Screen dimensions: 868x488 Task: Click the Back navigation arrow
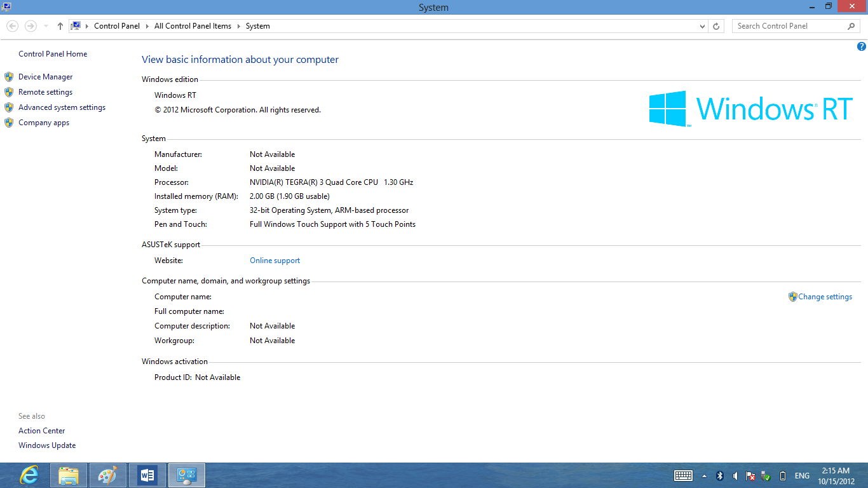pyautogui.click(x=12, y=26)
